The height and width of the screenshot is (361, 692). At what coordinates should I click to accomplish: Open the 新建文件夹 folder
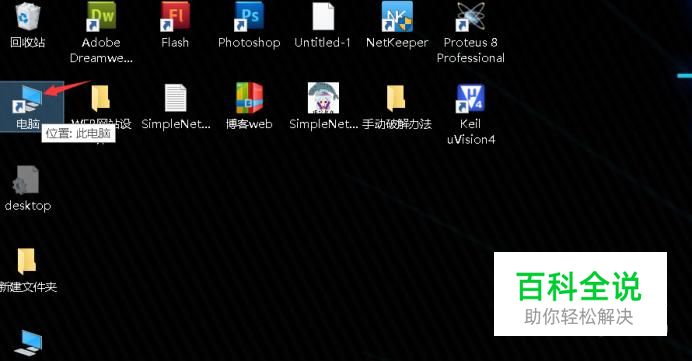(x=26, y=261)
